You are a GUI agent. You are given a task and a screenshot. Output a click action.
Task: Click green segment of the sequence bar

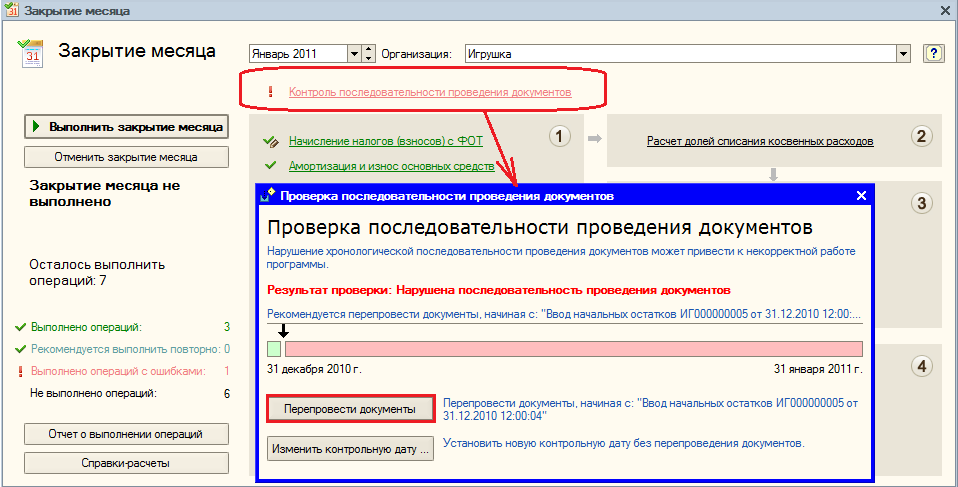pyautogui.click(x=274, y=350)
